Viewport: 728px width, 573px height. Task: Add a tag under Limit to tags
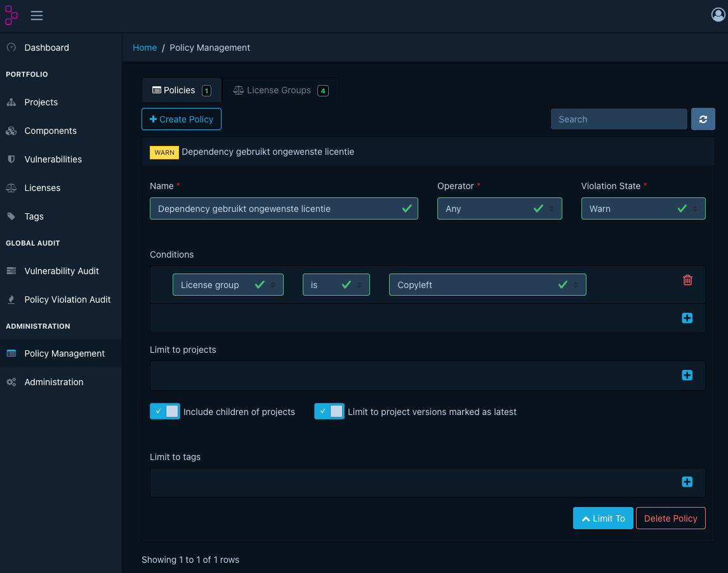pyautogui.click(x=687, y=482)
